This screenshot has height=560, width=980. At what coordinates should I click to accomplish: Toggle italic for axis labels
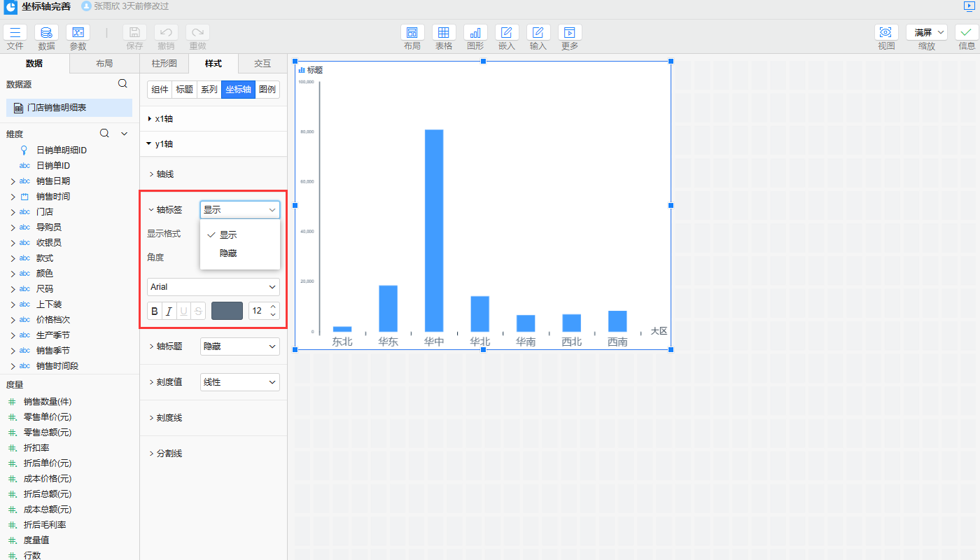[x=169, y=311]
